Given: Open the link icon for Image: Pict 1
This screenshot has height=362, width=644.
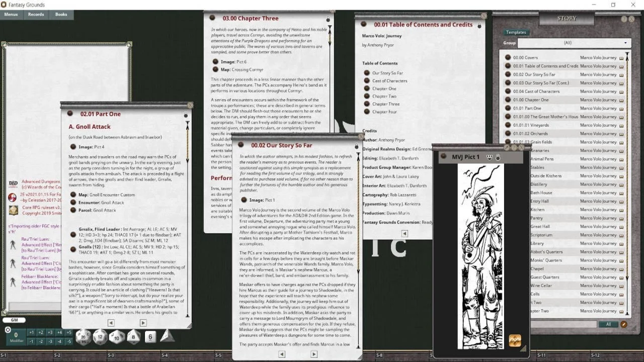Looking at the screenshot, I should [x=244, y=200].
